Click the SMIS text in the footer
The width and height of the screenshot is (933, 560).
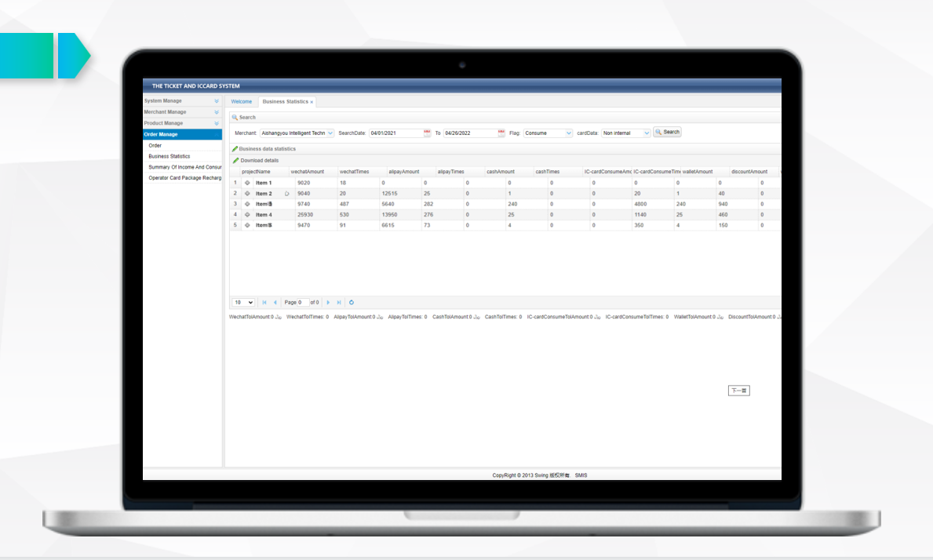[x=581, y=475]
